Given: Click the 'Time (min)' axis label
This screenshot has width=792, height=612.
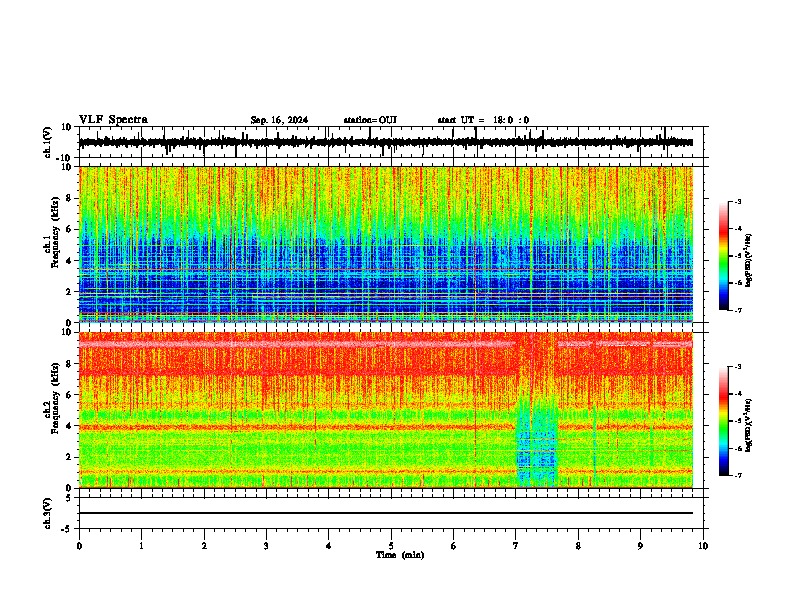Looking at the screenshot, I should tap(400, 555).
